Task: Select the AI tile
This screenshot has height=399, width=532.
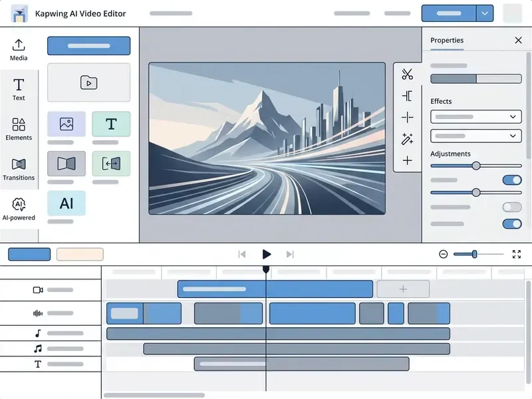Action: [66, 203]
